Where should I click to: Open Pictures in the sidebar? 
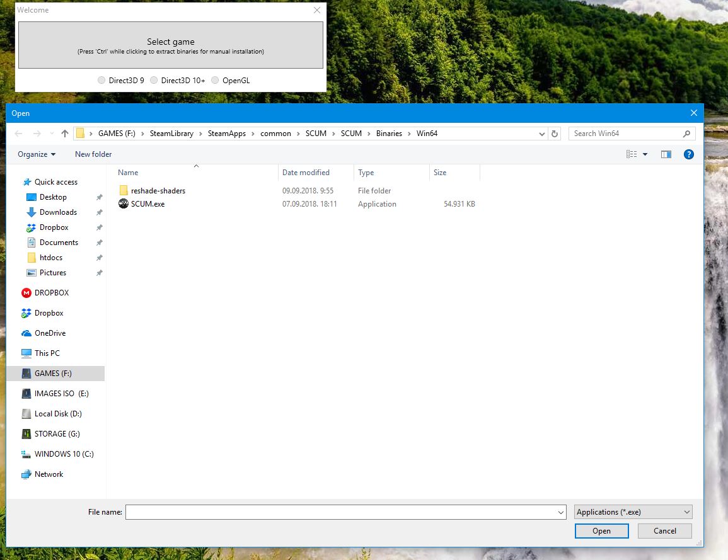[52, 272]
